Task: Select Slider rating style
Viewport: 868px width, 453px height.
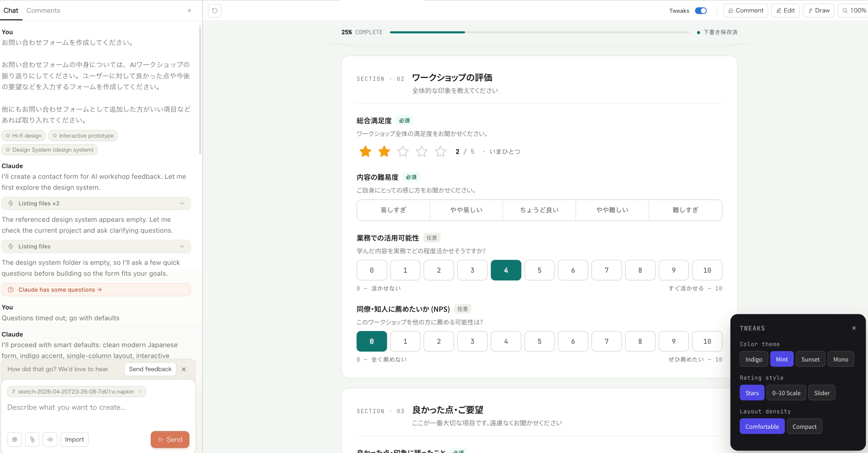Action: (822, 393)
